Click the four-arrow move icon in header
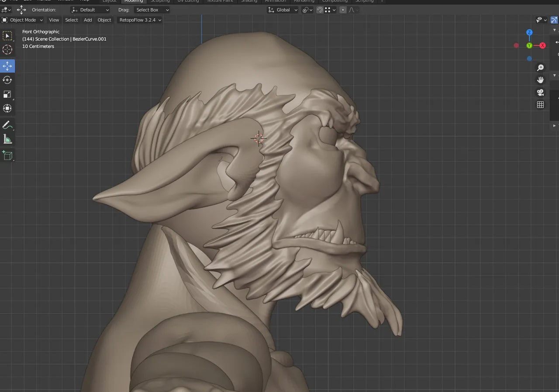The height and width of the screenshot is (392, 559). 21,10
